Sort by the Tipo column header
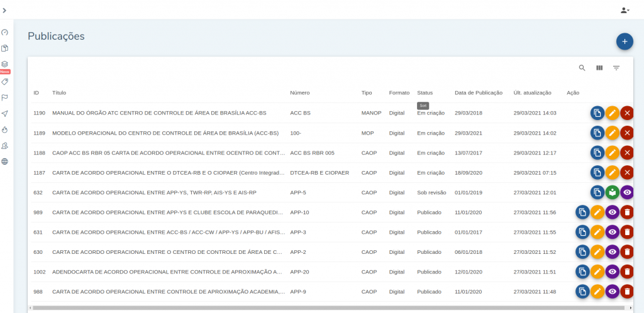 point(367,93)
